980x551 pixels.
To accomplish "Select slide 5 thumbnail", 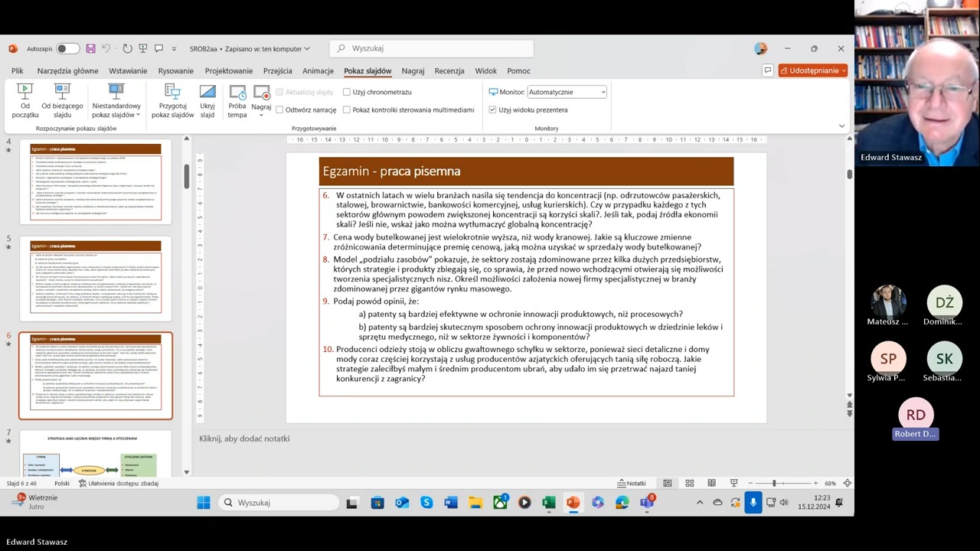I will [x=96, y=280].
